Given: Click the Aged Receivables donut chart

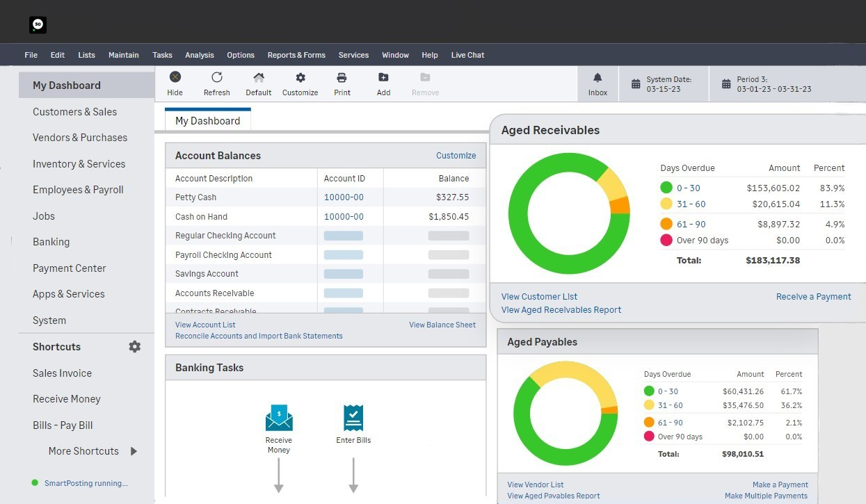Looking at the screenshot, I should click(x=569, y=213).
